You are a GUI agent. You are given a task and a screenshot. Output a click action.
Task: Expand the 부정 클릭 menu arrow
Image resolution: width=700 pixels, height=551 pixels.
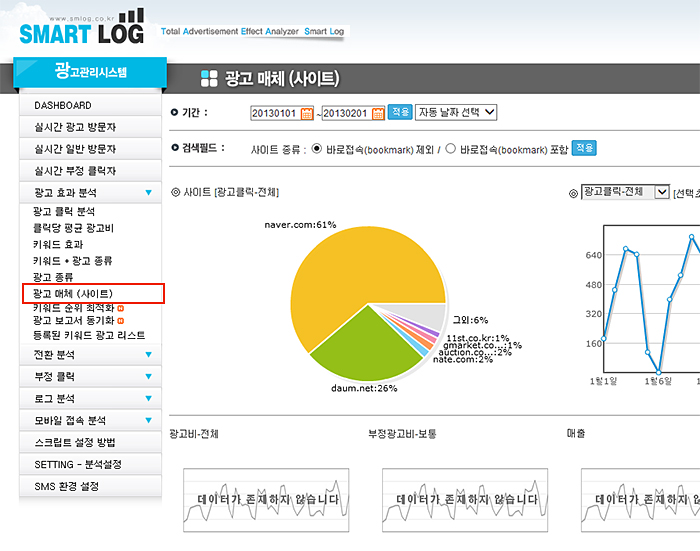coord(149,377)
